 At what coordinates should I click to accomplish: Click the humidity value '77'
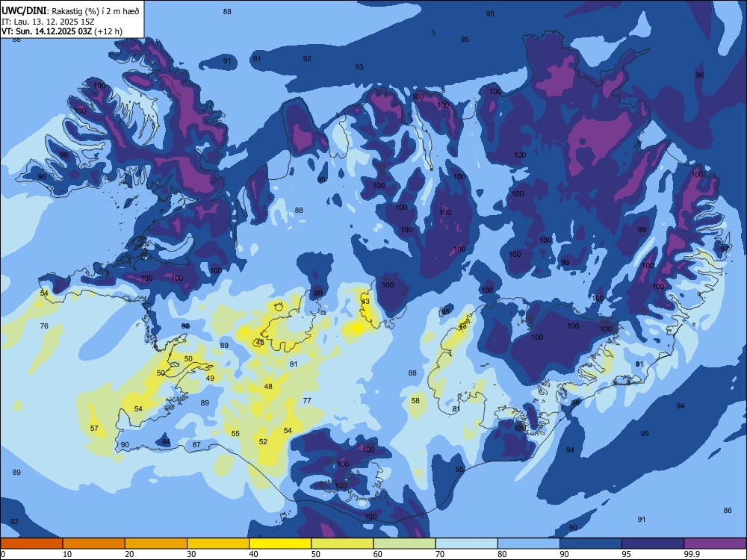307,400
